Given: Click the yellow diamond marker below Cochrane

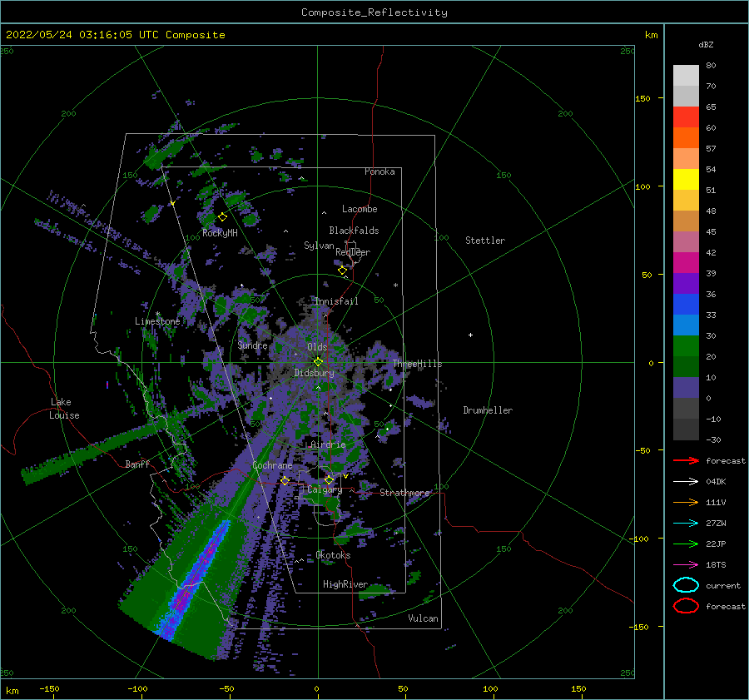Looking at the screenshot, I should (x=285, y=481).
